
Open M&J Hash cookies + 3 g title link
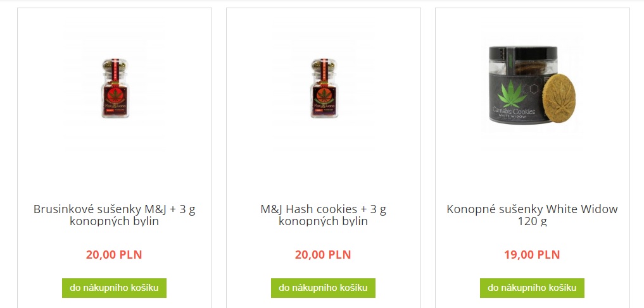click(x=323, y=215)
